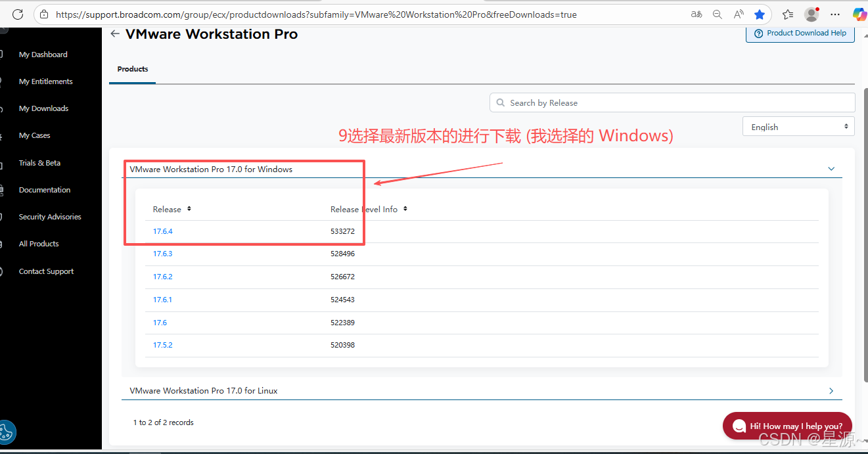The image size is (868, 454).
Task: Open My Entitlements in sidebar
Action: click(x=46, y=81)
